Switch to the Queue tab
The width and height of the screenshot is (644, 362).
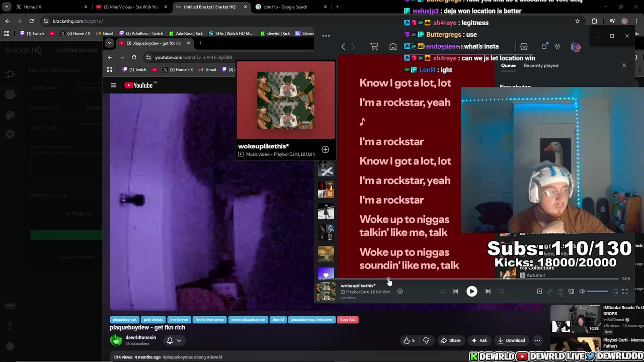click(508, 65)
